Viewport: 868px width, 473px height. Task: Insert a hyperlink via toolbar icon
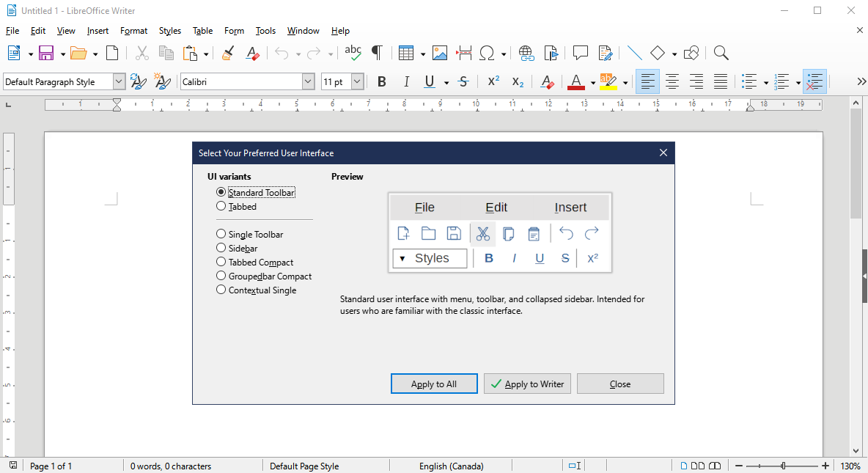tap(526, 53)
